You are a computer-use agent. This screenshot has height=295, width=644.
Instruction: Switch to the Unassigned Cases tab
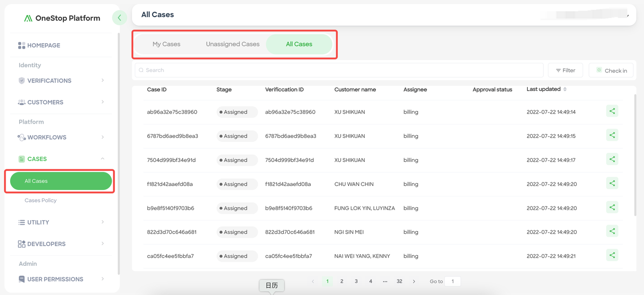point(232,44)
